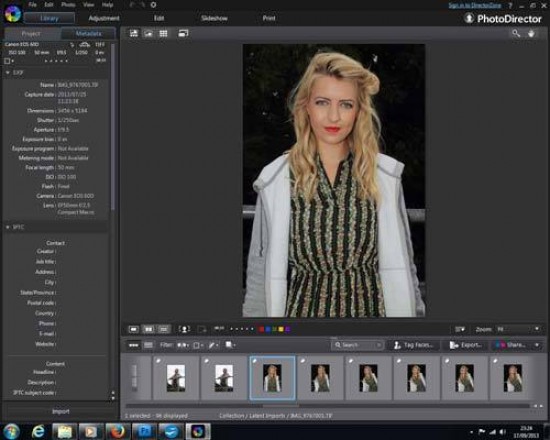The height and width of the screenshot is (440, 550).
Task: Open the Slideshow module
Action: 214,18
